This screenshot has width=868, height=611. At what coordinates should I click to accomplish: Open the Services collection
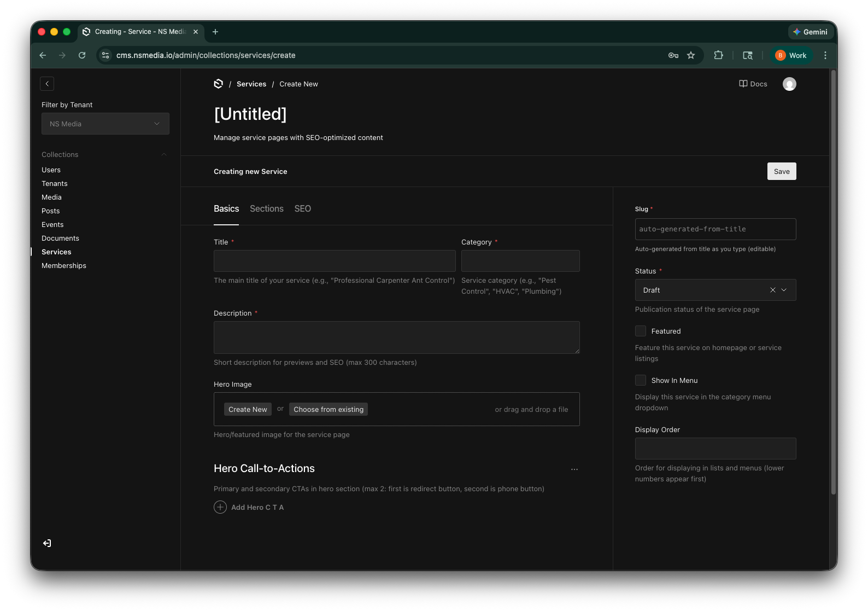56,252
